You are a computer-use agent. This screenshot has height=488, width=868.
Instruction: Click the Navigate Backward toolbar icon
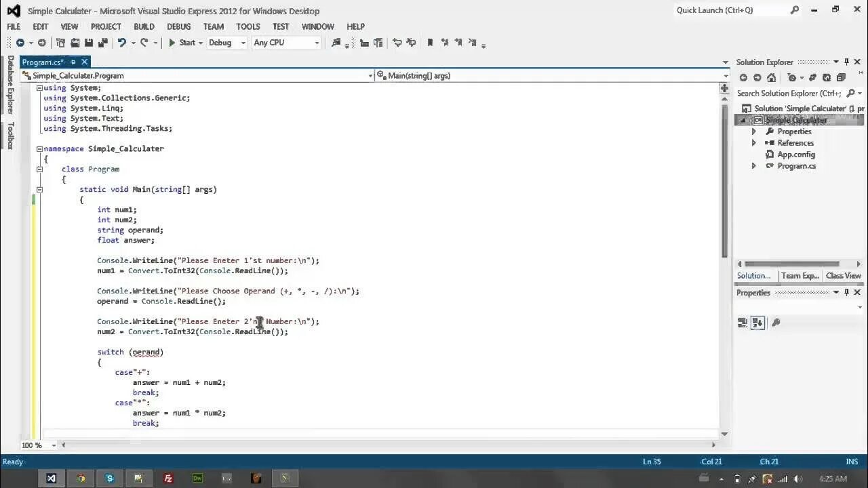[x=19, y=43]
